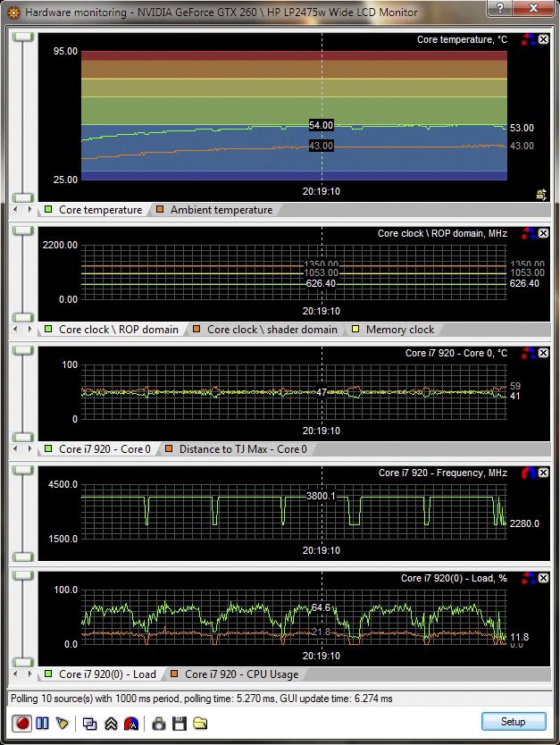The height and width of the screenshot is (745, 560).
Task: Click the yellow folder open icon
Action: tap(200, 722)
